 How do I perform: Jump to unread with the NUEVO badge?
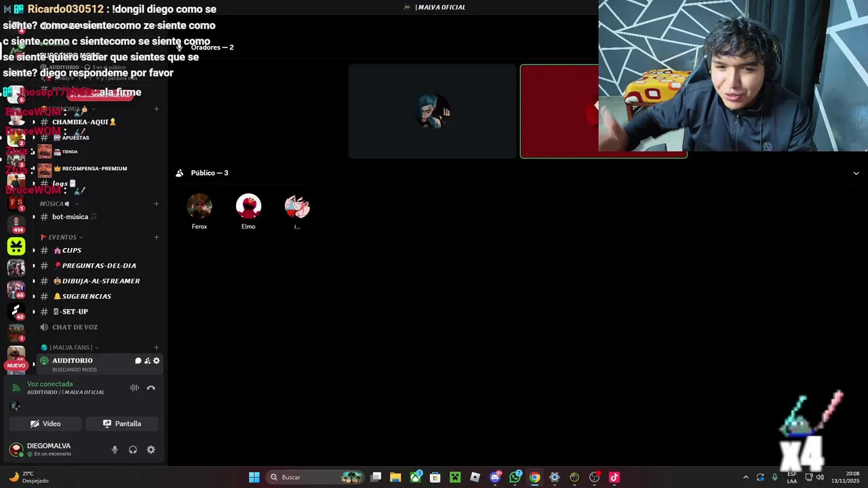click(x=16, y=365)
